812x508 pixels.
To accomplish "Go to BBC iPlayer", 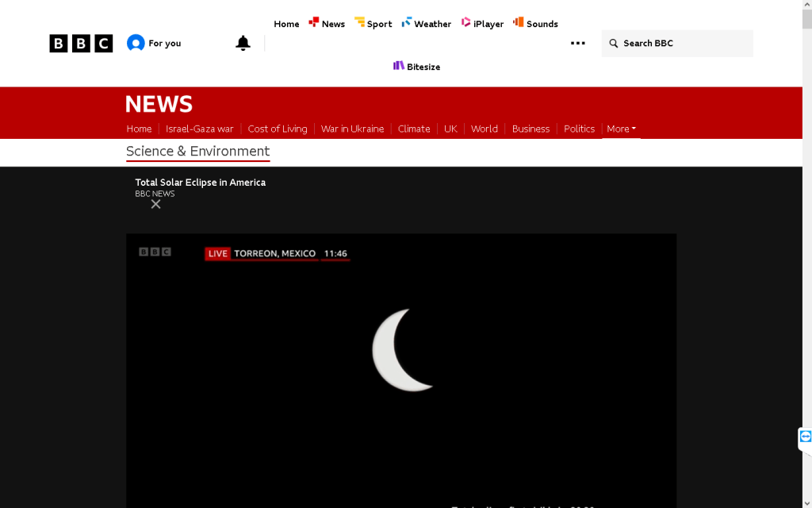I will tap(482, 24).
